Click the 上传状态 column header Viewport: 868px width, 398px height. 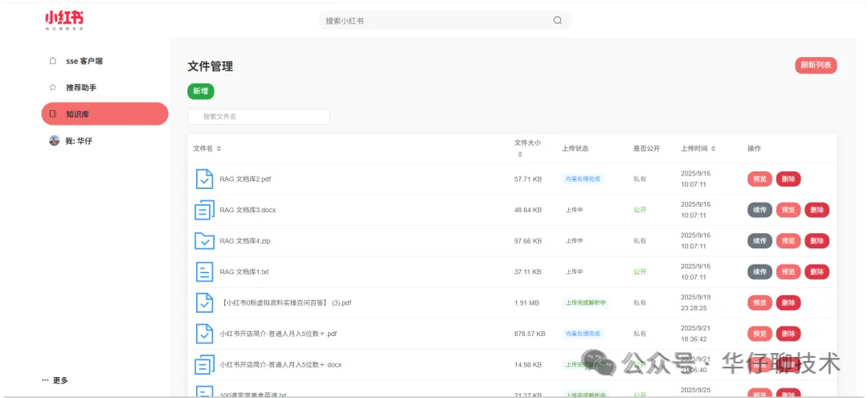coord(575,149)
